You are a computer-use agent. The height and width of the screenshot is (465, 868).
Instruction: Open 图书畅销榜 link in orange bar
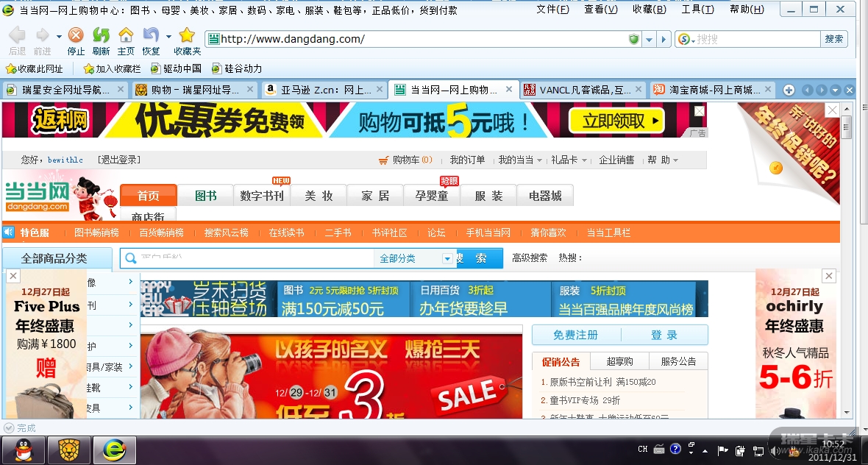97,232
